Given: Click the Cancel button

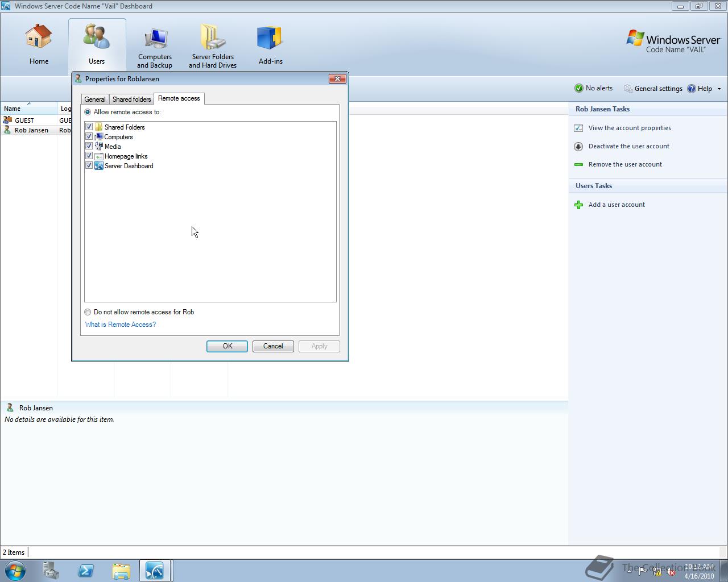Looking at the screenshot, I should (273, 346).
